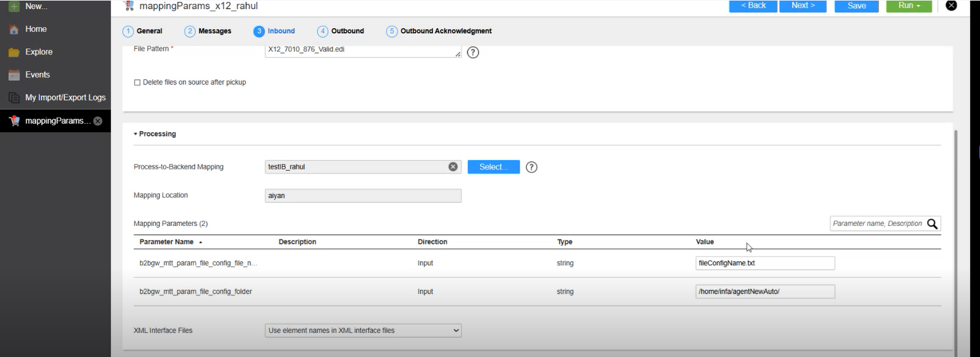
Task: Click the File Pattern text field
Action: [363, 50]
